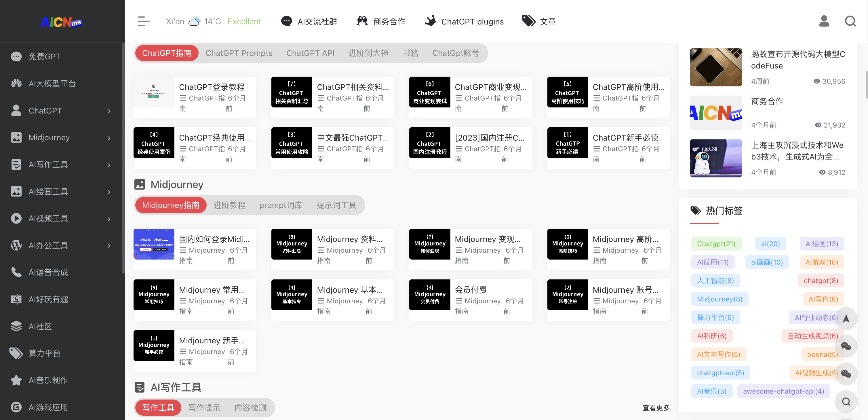Open the ChatGPT新手必读 card

pos(608,148)
